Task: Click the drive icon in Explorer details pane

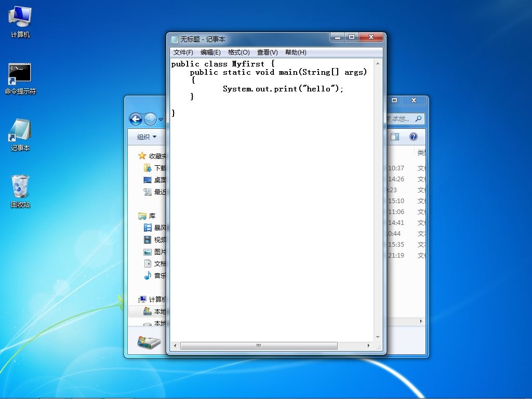Action: coord(149,342)
